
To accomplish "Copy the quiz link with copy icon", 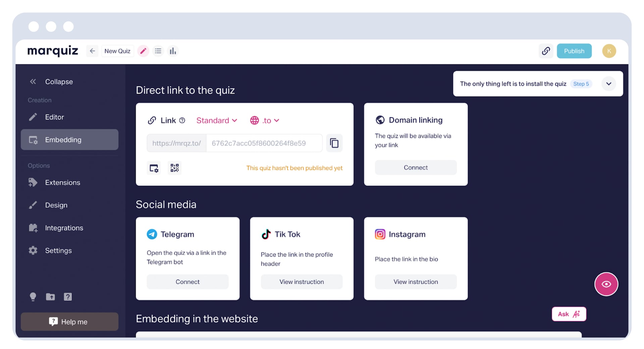I will (334, 143).
